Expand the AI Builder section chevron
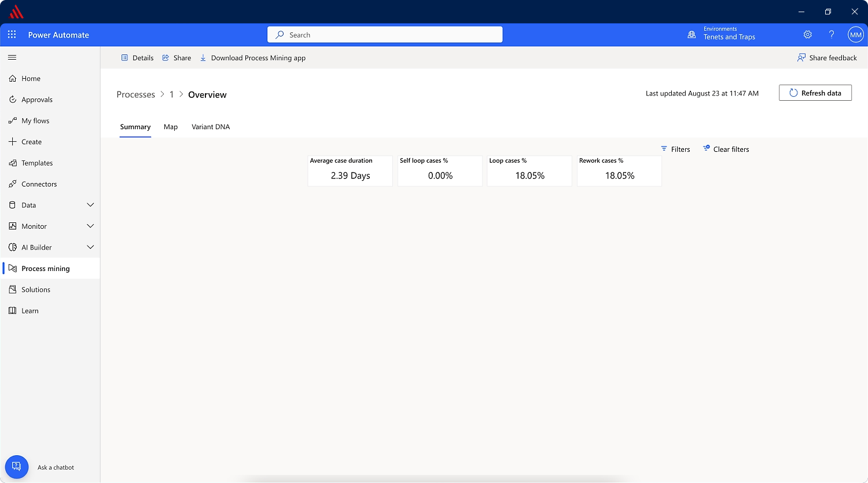 coord(90,247)
